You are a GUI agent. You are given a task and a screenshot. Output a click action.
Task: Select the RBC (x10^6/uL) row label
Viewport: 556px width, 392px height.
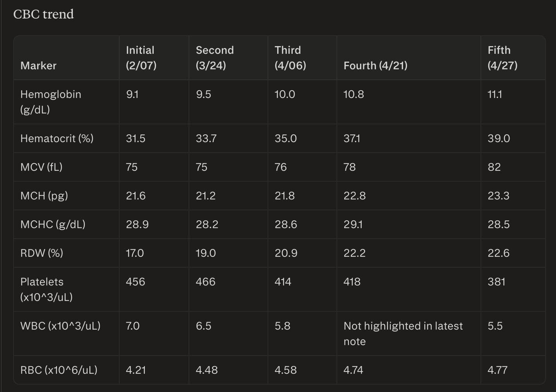tap(59, 370)
